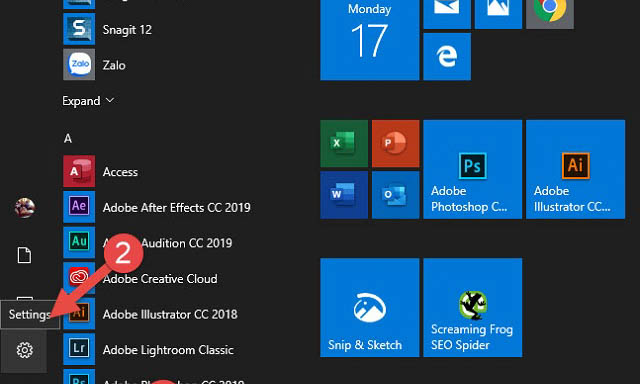The image size is (640, 384).
Task: Launch Adobe After Effects CC 2019
Action: pyautogui.click(x=157, y=207)
